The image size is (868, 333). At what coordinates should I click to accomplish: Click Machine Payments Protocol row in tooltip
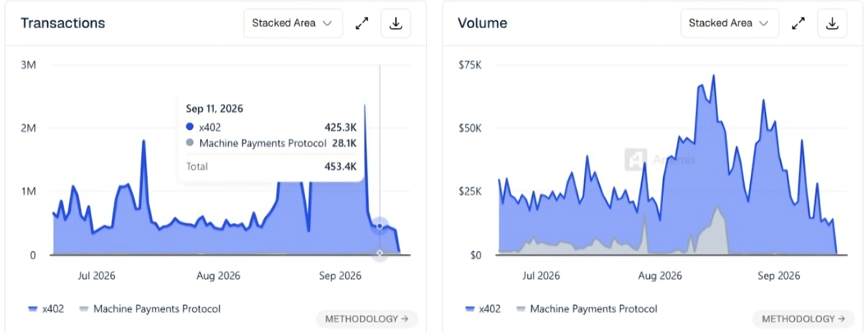(x=271, y=143)
